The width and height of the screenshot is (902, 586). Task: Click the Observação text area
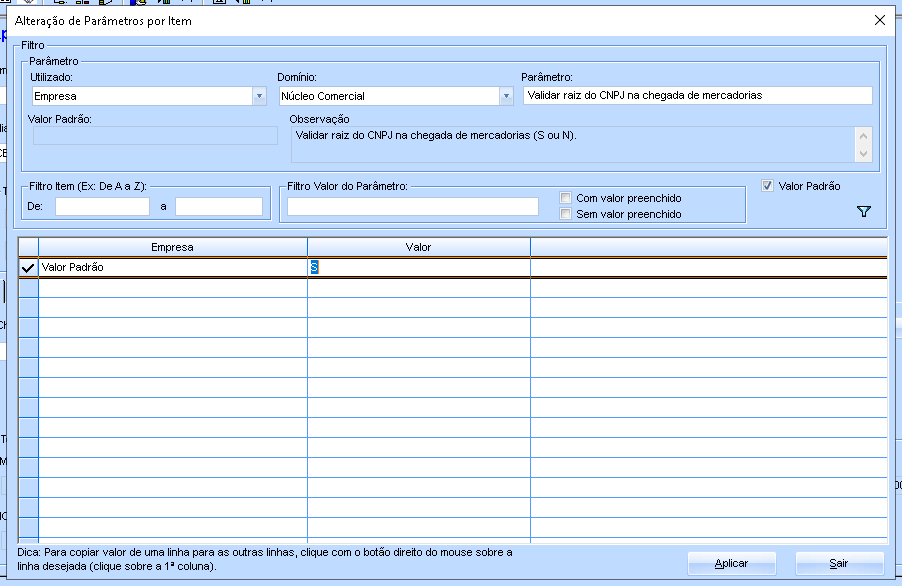573,145
